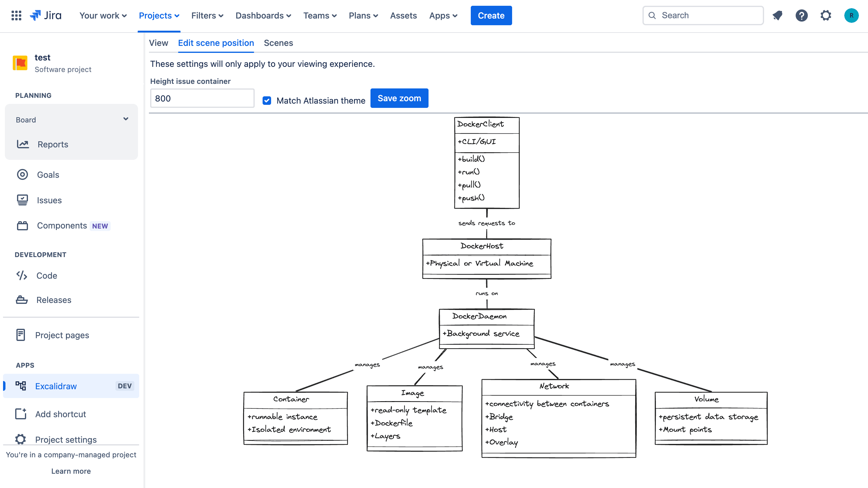Click '+connectivity between containers' text
The height and width of the screenshot is (488, 868).
(x=547, y=404)
